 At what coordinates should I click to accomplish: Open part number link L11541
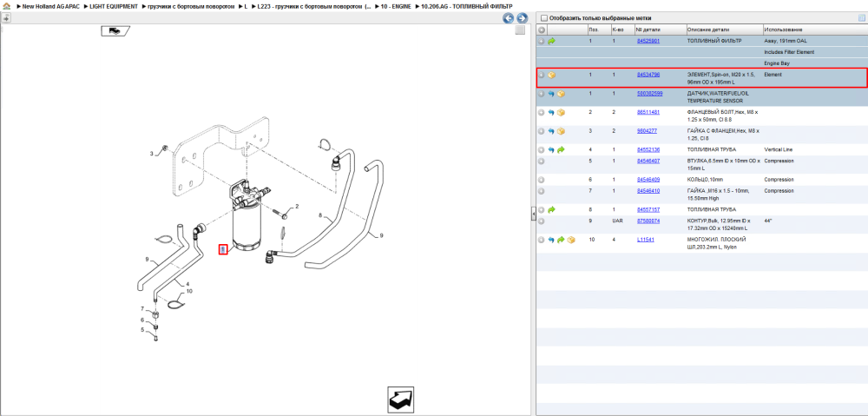645,240
